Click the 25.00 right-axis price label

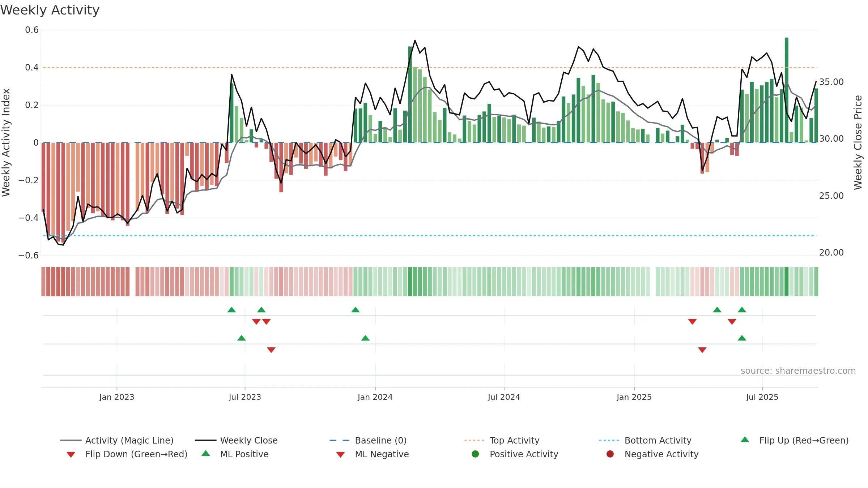(831, 196)
